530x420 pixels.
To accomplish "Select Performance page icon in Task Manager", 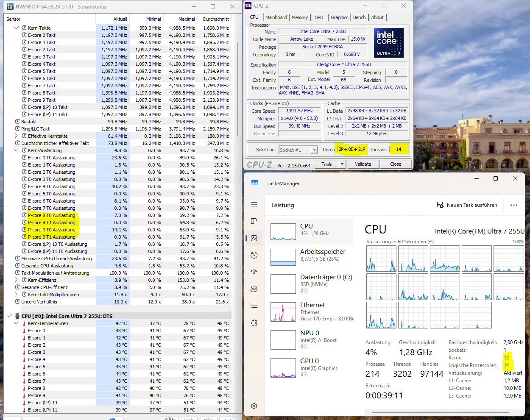I will pos(254,238).
